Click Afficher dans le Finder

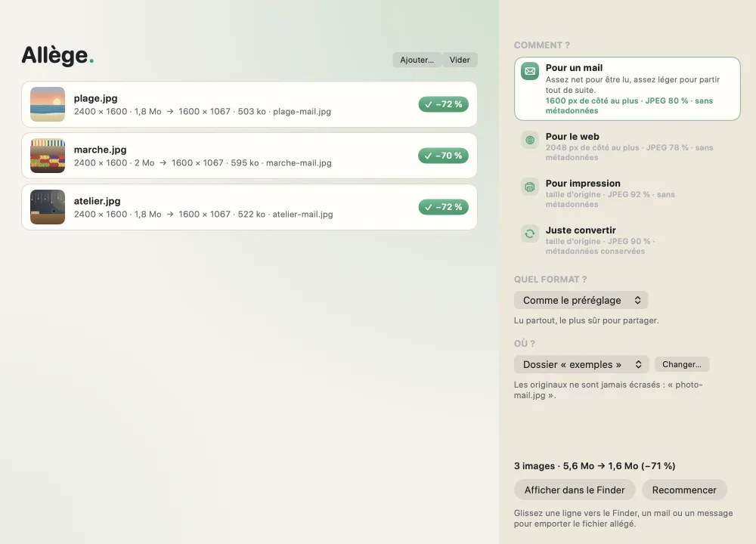pyautogui.click(x=575, y=490)
